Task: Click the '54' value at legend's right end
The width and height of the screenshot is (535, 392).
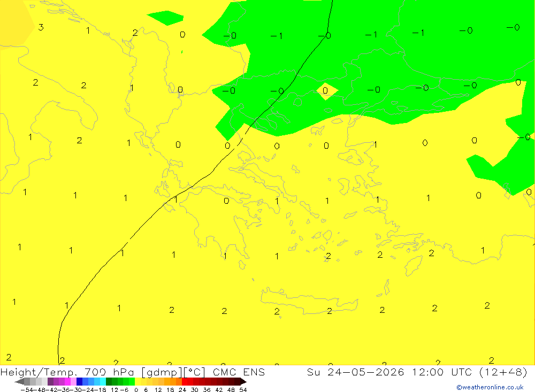Action: pyautogui.click(x=243, y=390)
